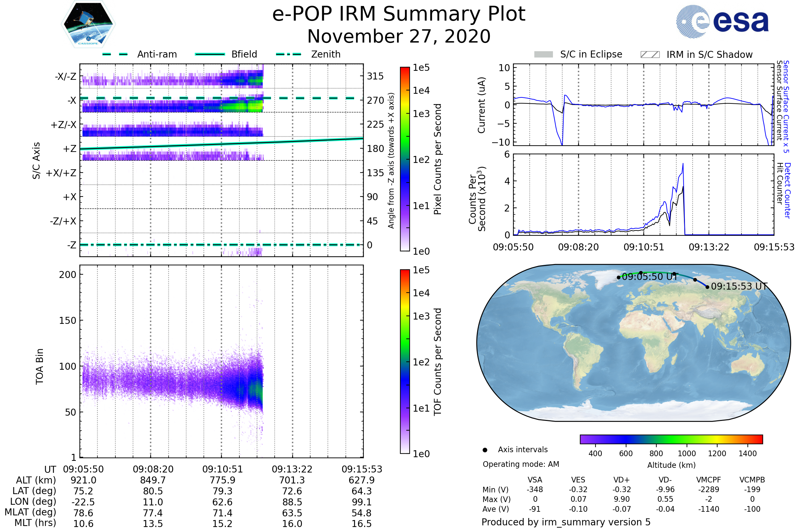This screenshot has width=798, height=532.
Task: Click the Zenith dash-dot legend line
Action: click(289, 54)
